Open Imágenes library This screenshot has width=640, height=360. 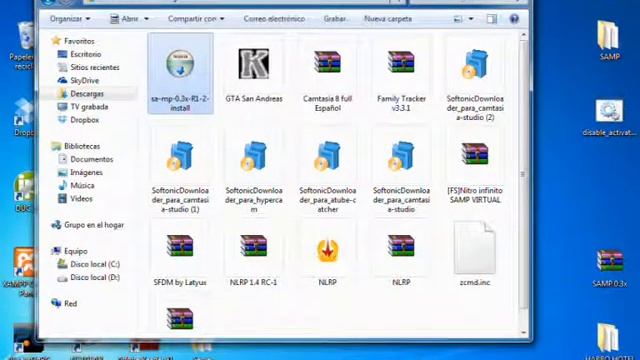(x=81, y=172)
